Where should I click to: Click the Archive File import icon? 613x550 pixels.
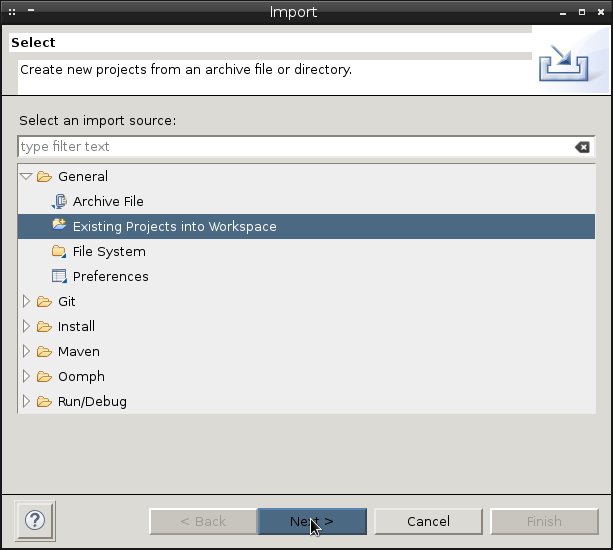tap(59, 201)
